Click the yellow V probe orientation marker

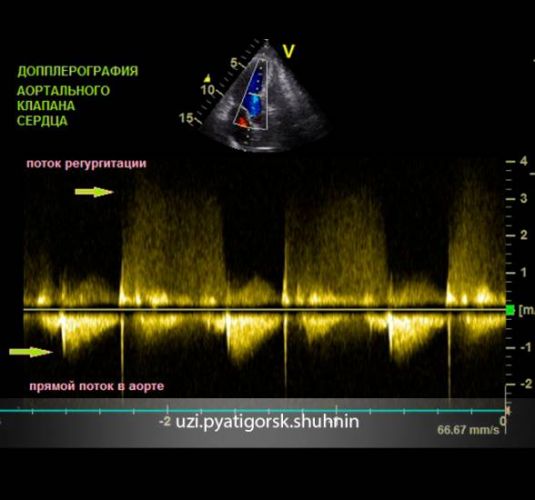(289, 52)
